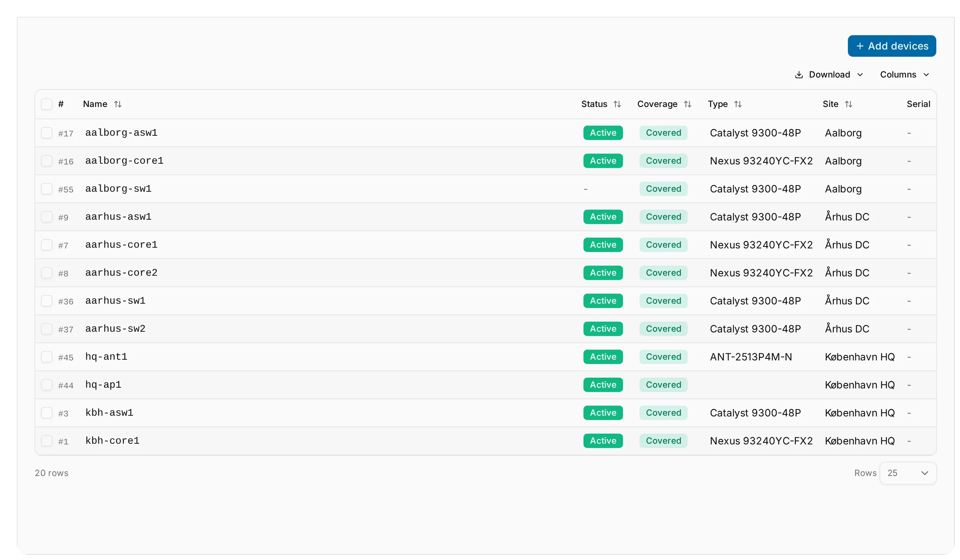Toggle the select-all header checkbox
This screenshot has width=960, height=560.
[47, 104]
